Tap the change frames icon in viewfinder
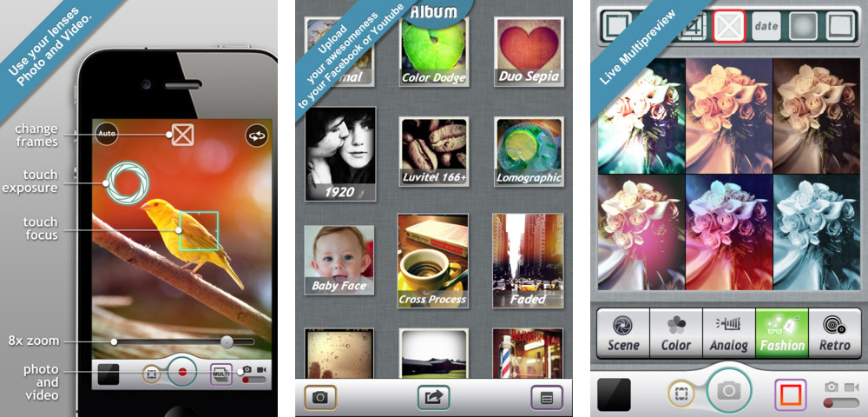The height and width of the screenshot is (417, 868). pyautogui.click(x=181, y=135)
